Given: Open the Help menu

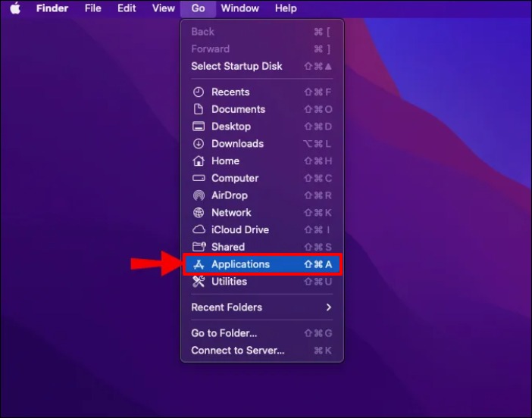Looking at the screenshot, I should click(x=286, y=8).
